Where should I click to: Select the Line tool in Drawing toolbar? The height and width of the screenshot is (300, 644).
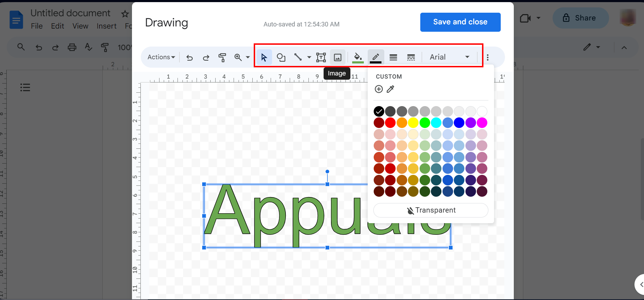click(298, 57)
